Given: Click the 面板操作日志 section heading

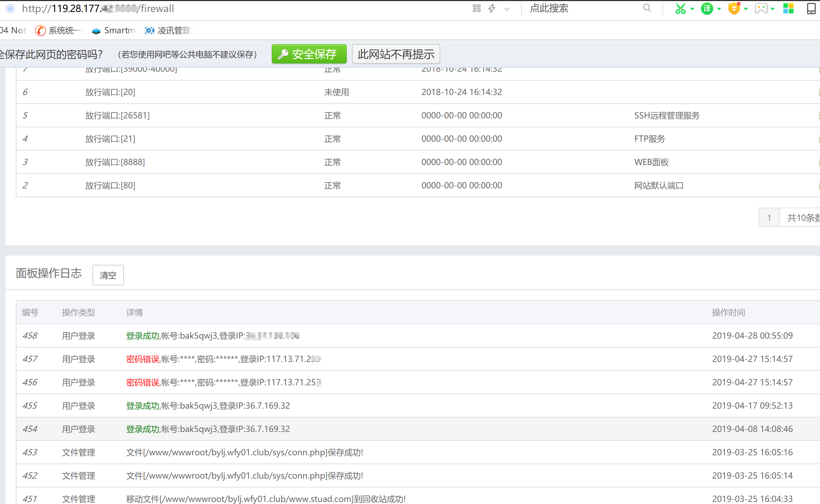Looking at the screenshot, I should (49, 273).
